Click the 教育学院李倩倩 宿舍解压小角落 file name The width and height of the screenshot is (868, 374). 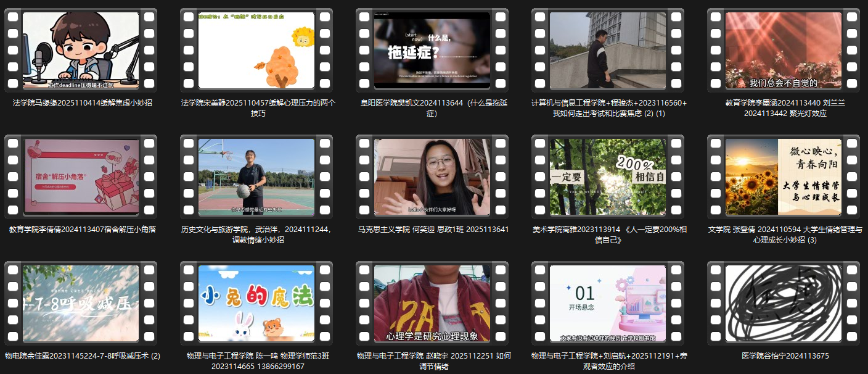point(83,230)
